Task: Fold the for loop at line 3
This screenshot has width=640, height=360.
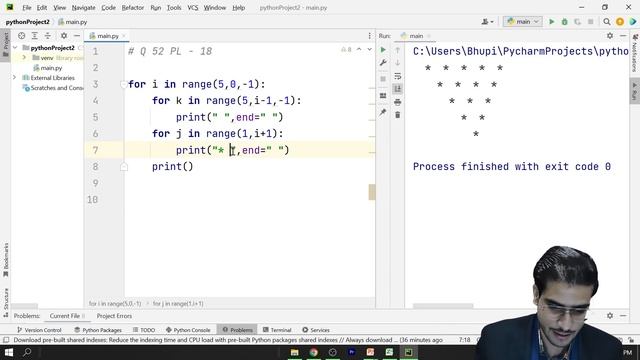Action: coord(123,84)
